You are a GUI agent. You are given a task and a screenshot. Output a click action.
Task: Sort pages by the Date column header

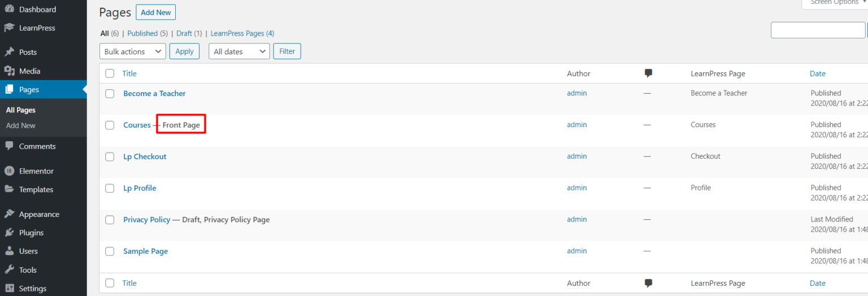(x=817, y=73)
